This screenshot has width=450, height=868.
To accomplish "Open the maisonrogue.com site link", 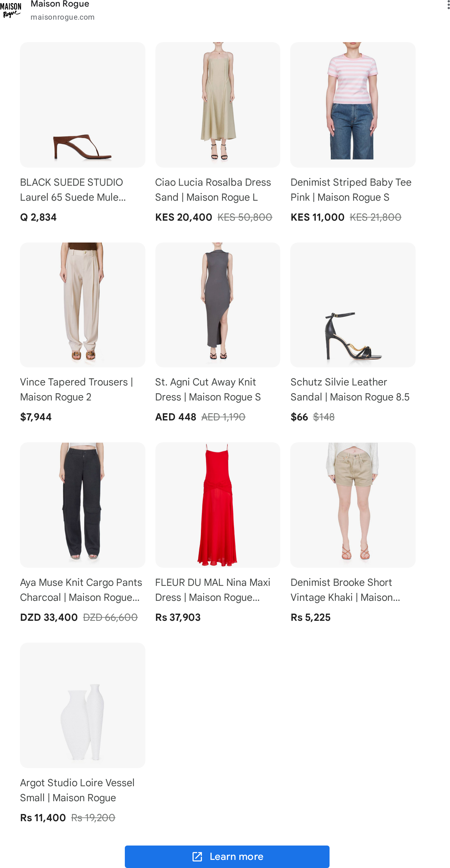I will 62,17.
